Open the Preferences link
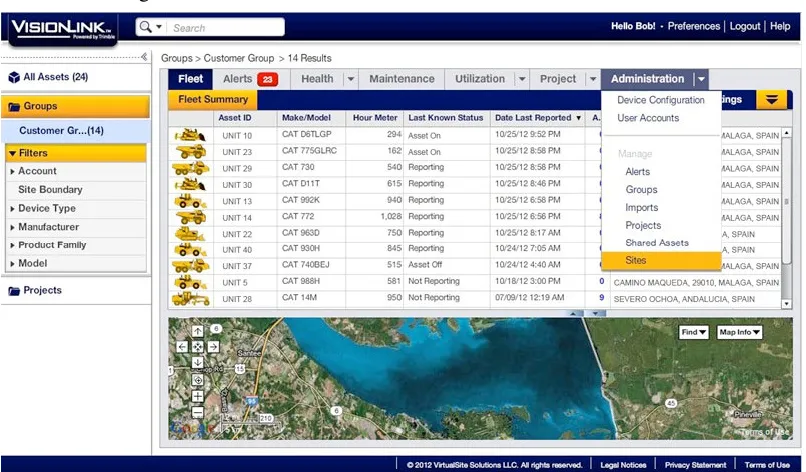This screenshot has width=806, height=472. pos(693,26)
